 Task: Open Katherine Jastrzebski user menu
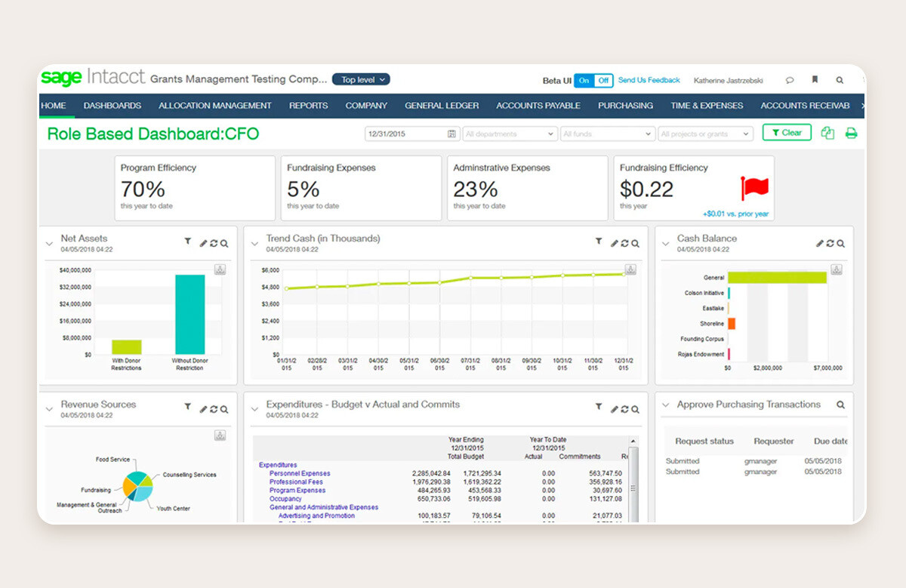(728, 80)
